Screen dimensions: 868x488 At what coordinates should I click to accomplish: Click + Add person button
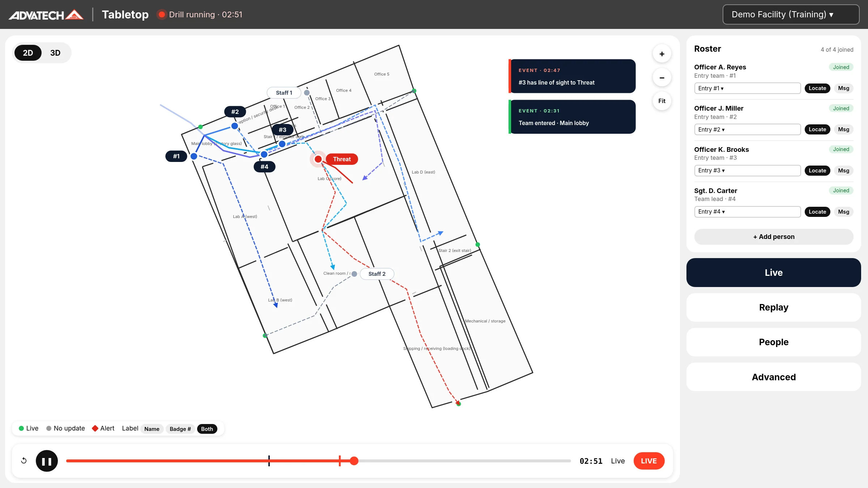pyautogui.click(x=774, y=237)
